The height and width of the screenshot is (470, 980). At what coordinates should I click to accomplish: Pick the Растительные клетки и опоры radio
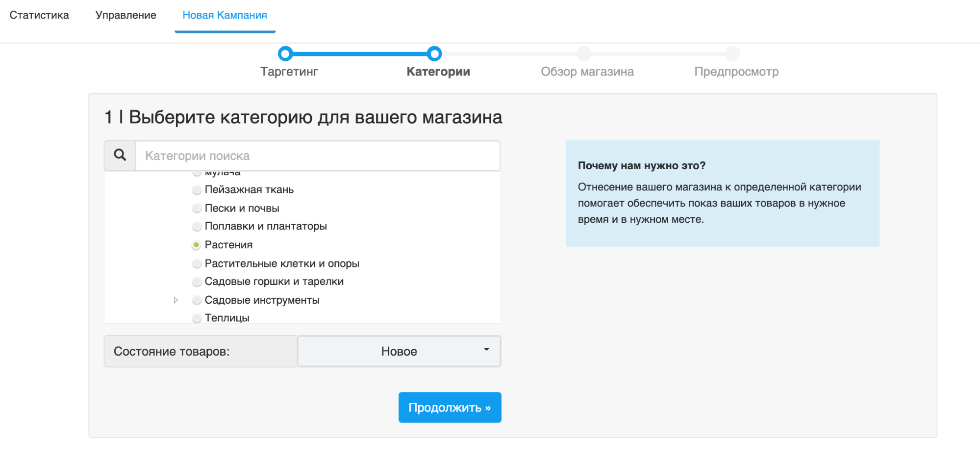[197, 264]
